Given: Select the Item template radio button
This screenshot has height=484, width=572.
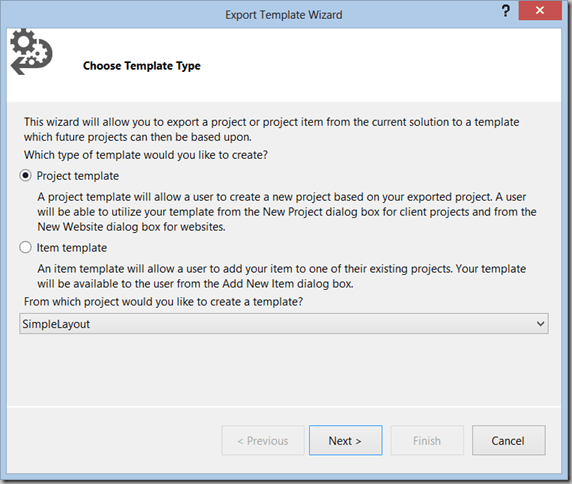Looking at the screenshot, I should (x=25, y=248).
